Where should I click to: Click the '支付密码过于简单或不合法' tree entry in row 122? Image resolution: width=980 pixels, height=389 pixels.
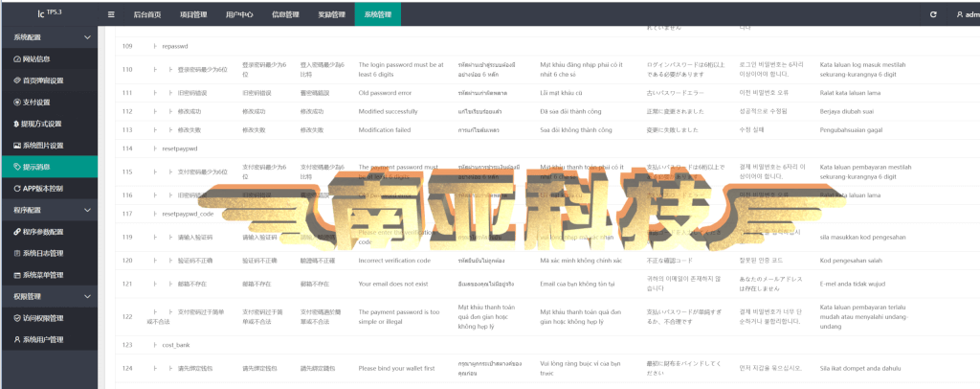185,316
